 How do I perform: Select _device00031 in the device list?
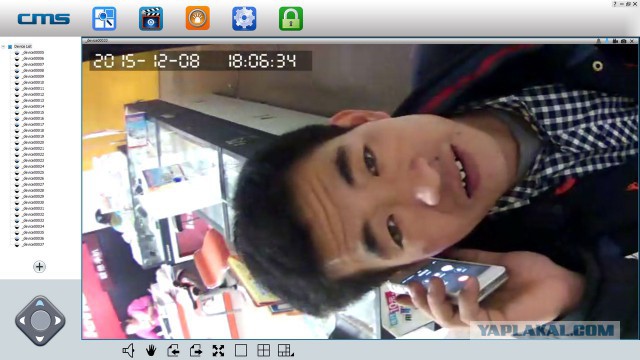click(33, 209)
